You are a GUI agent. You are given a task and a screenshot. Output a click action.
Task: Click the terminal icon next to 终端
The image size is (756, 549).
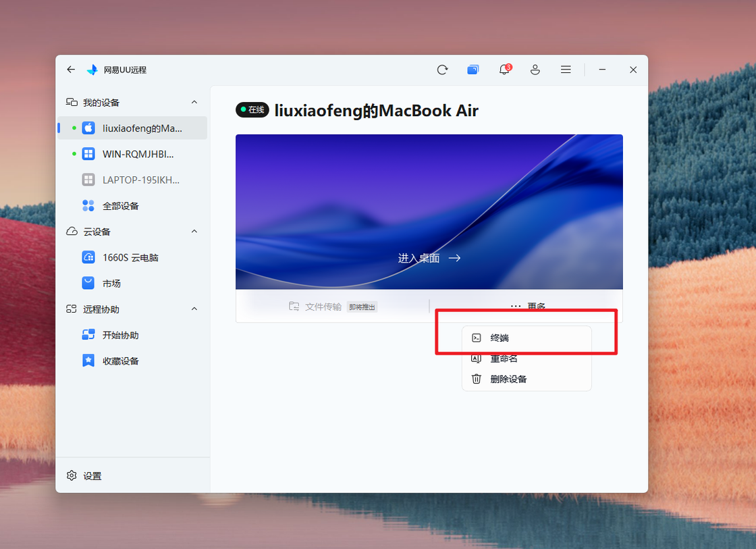point(477,338)
